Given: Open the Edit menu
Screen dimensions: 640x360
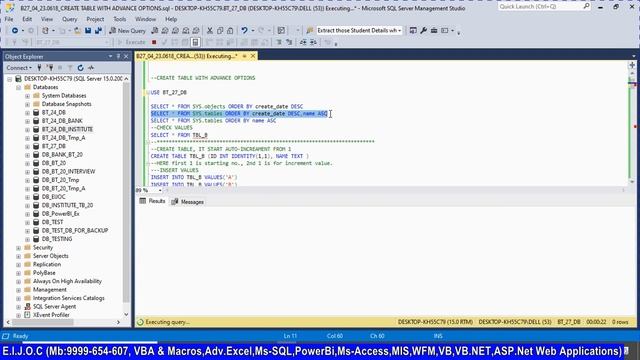Looking at the screenshot, I should click(x=27, y=19).
